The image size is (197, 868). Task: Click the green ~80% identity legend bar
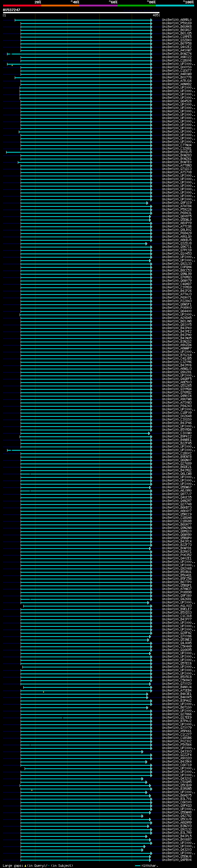(x=137, y=6)
